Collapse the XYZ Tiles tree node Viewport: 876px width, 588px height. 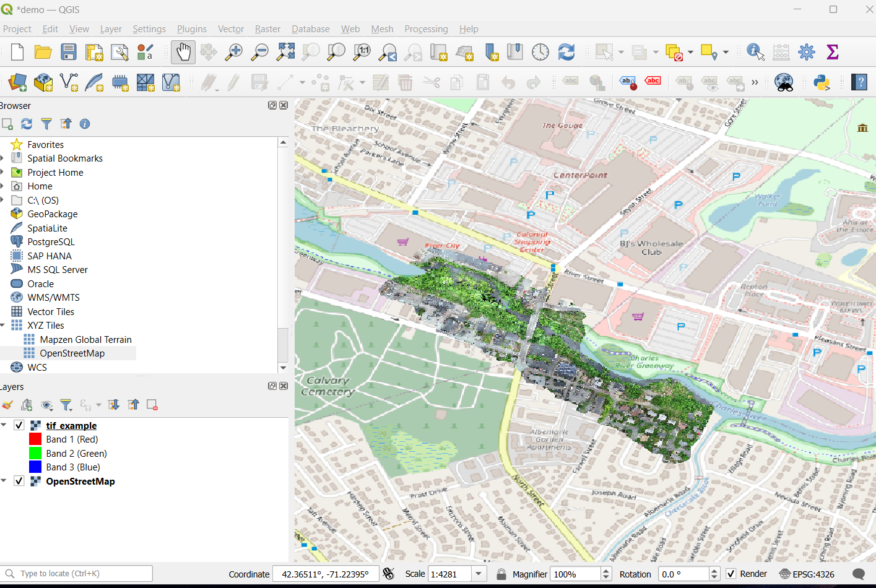[3, 326]
